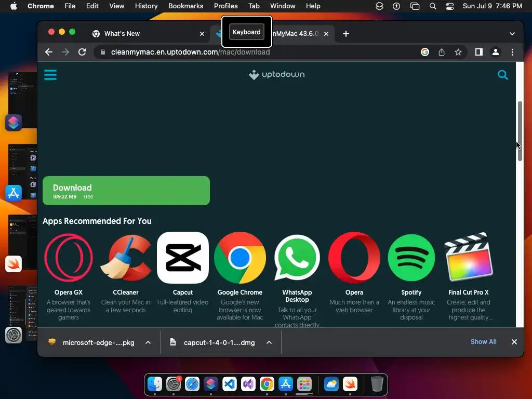Expand the tab search chevron

(x=512, y=34)
